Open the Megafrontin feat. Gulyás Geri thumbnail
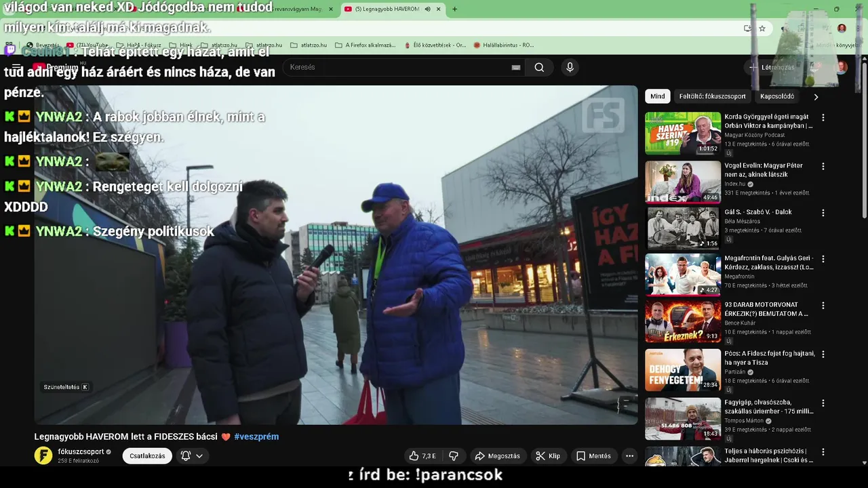 683,275
